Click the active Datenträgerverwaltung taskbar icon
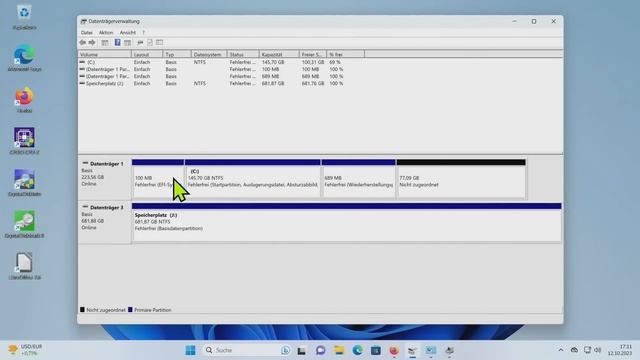 (412, 350)
